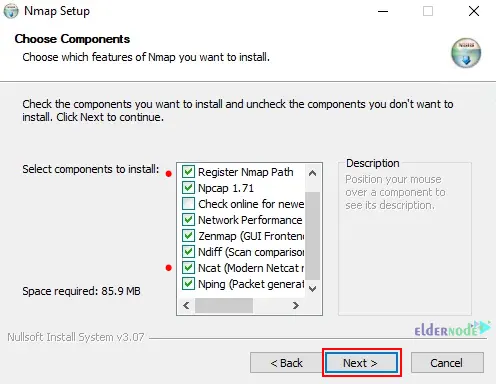Uncheck the Register Nmap Path checkbox
Image resolution: width=496 pixels, height=384 pixels.
188,172
